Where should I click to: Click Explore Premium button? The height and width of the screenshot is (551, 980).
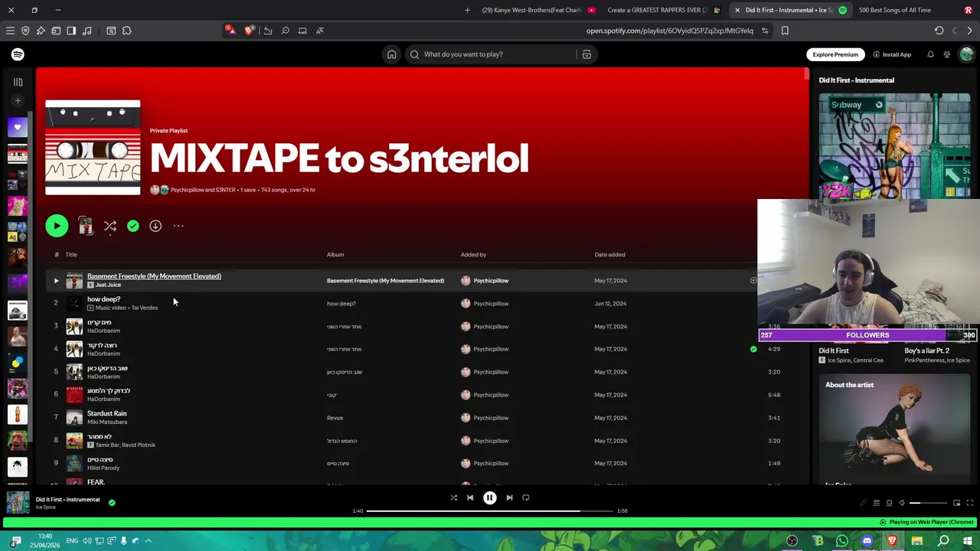835,54
